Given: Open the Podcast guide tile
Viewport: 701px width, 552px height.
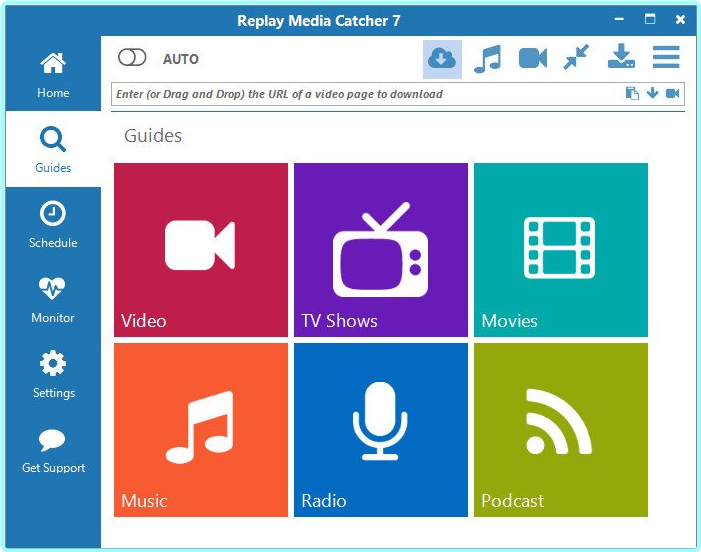Looking at the screenshot, I should pyautogui.click(x=561, y=430).
